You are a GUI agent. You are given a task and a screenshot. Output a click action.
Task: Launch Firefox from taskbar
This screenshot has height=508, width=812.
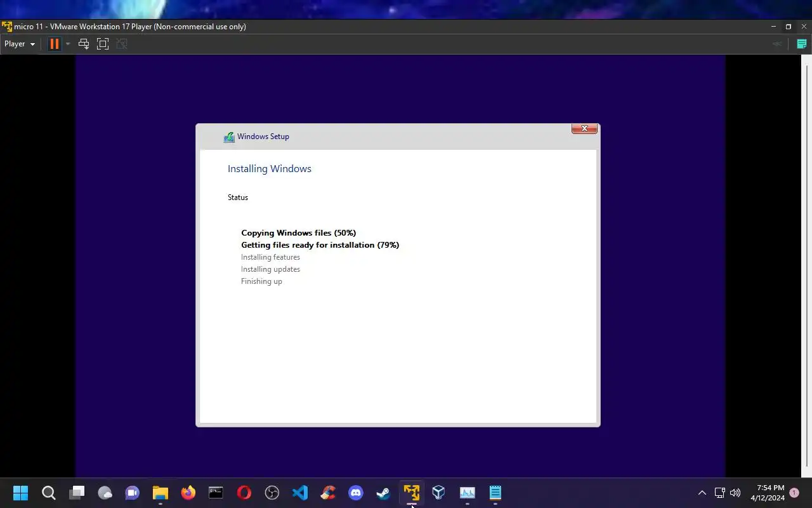188,493
